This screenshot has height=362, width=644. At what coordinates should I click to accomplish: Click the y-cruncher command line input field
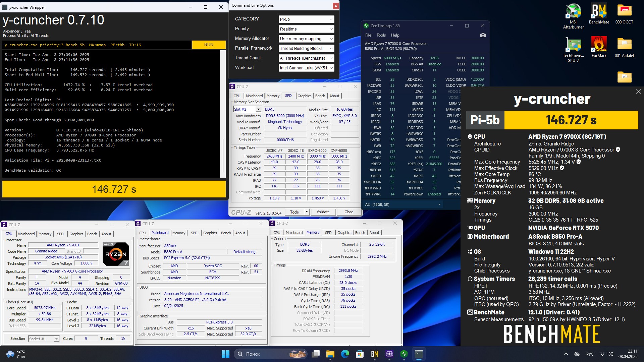[97, 45]
